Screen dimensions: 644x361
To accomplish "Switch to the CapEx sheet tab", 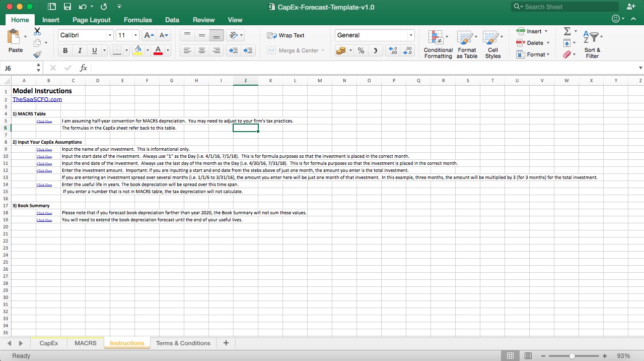I will coord(49,343).
